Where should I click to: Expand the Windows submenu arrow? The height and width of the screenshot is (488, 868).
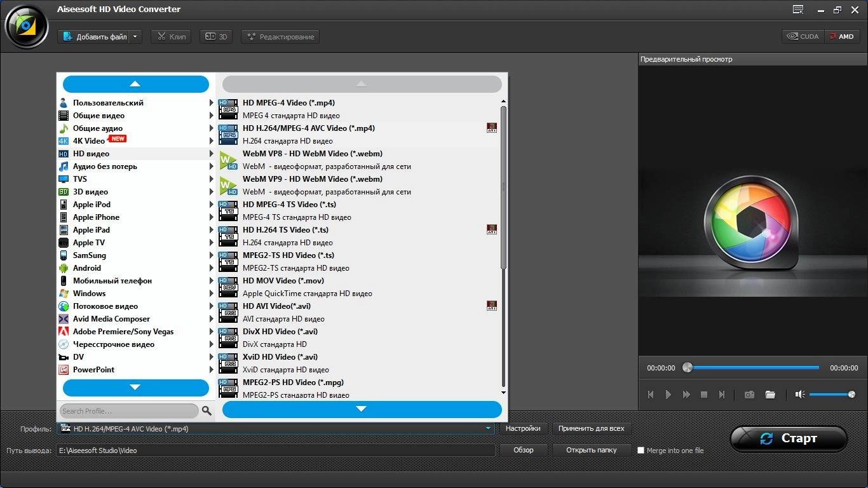pyautogui.click(x=212, y=294)
